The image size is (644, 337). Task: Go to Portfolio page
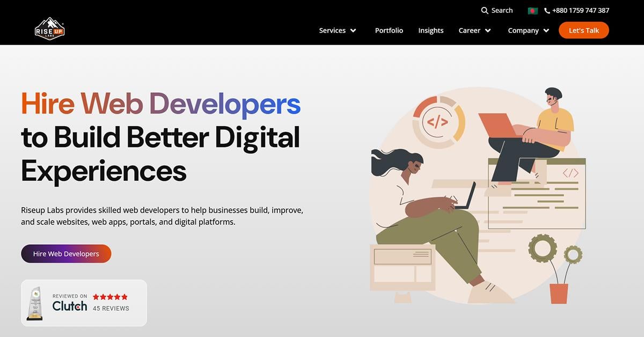[x=389, y=31]
